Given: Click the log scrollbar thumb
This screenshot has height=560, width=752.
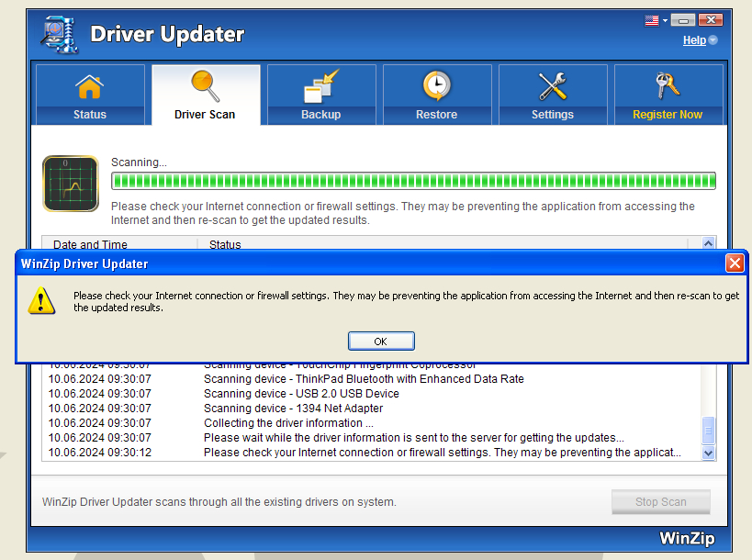Looking at the screenshot, I should (x=708, y=431).
